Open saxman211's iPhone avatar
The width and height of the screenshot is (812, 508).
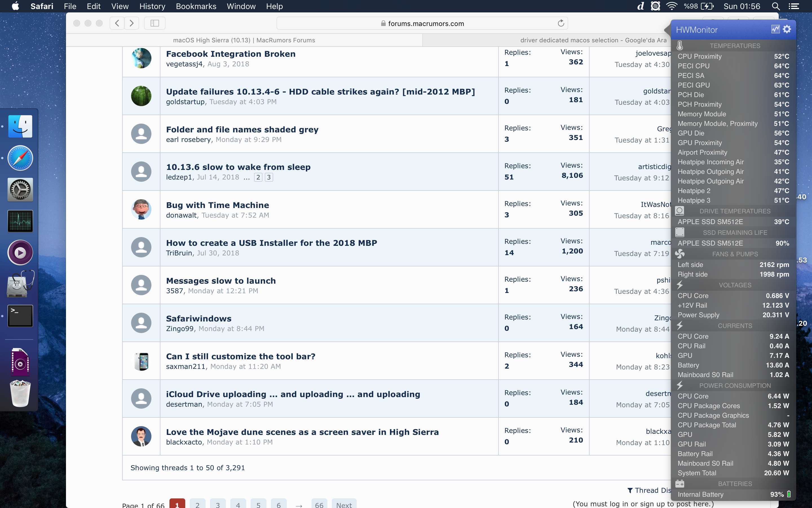pyautogui.click(x=141, y=361)
